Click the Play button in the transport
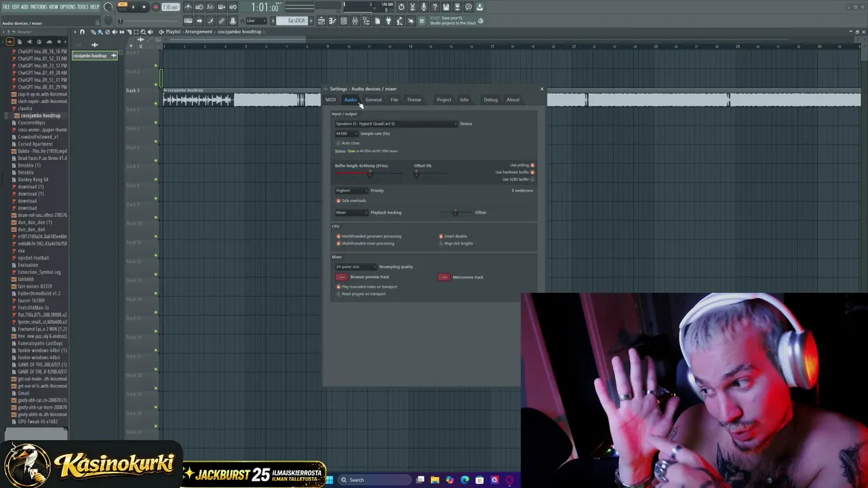The image size is (868, 488). (133, 7)
